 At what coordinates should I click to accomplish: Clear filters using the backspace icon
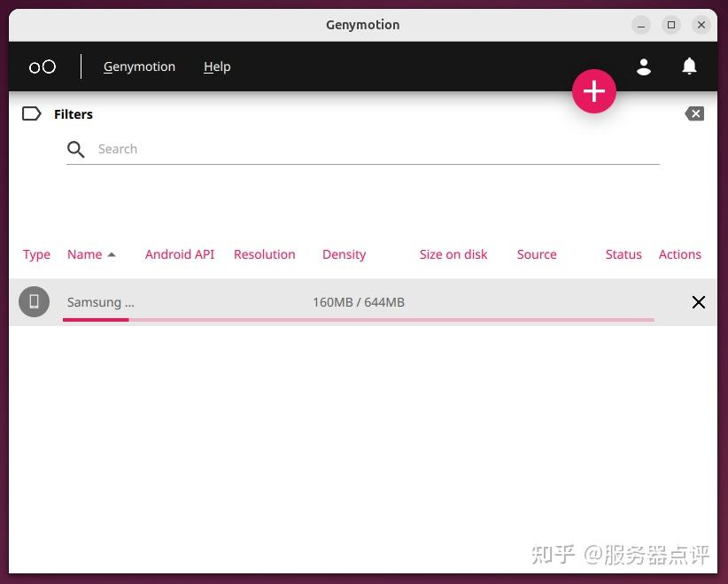tap(695, 113)
